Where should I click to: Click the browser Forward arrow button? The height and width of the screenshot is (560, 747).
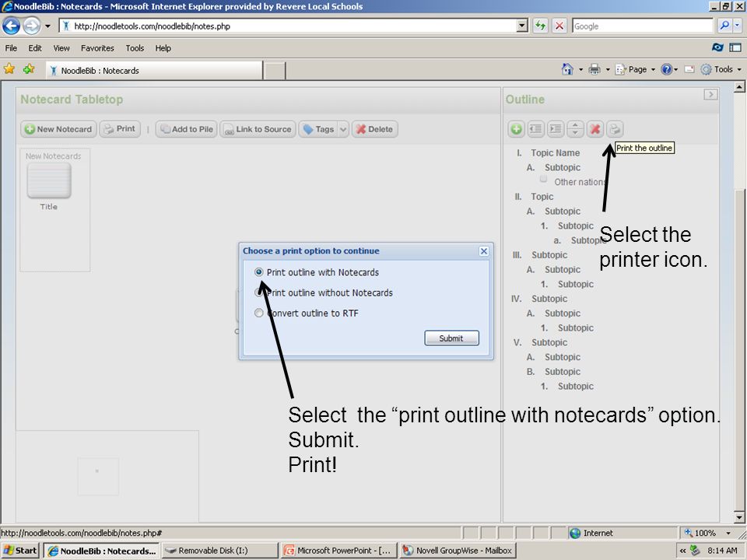[31, 26]
